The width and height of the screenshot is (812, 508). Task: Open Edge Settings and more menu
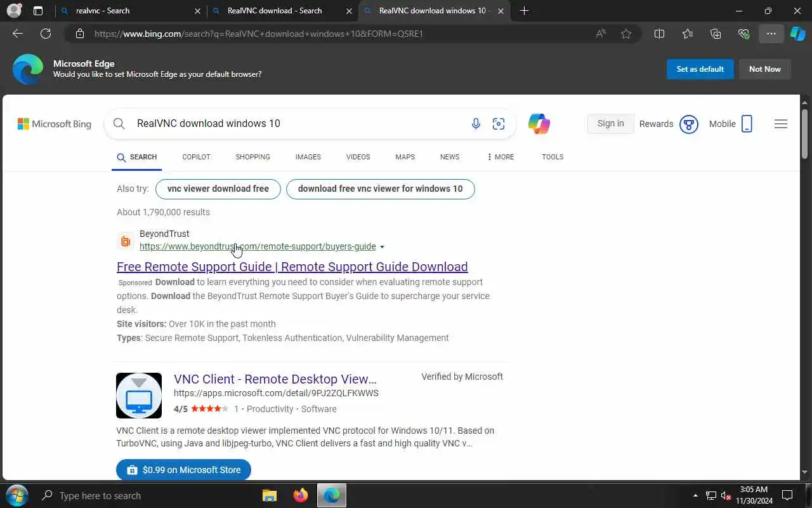pos(771,34)
